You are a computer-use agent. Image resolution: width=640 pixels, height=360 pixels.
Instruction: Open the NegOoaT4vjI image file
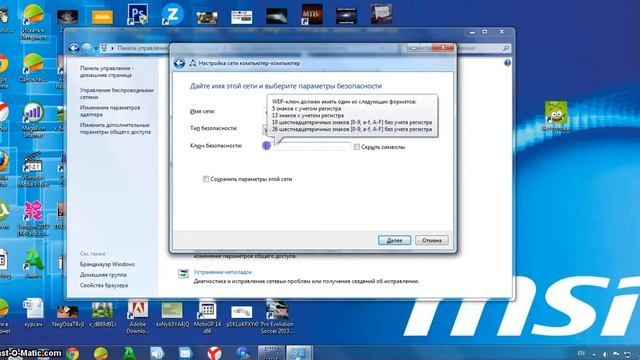68,315
